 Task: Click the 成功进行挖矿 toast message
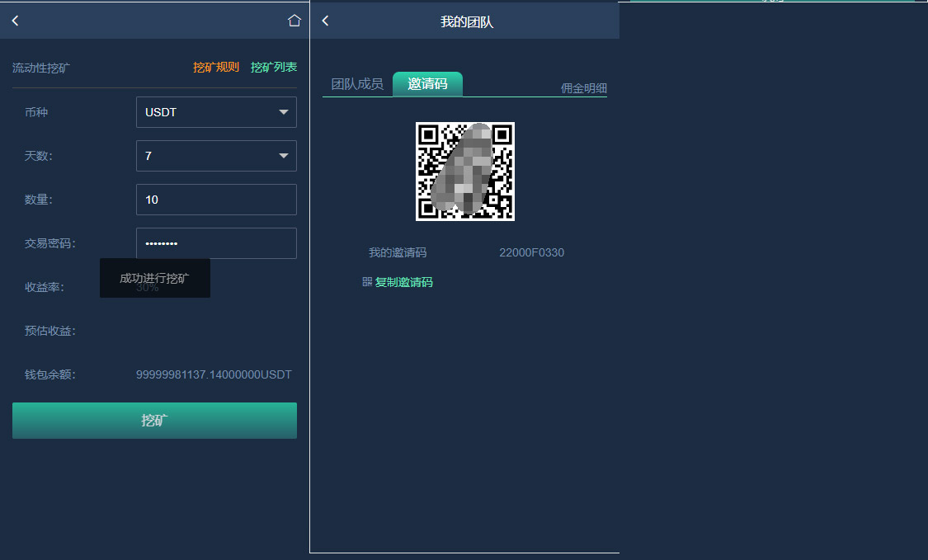[x=155, y=278]
